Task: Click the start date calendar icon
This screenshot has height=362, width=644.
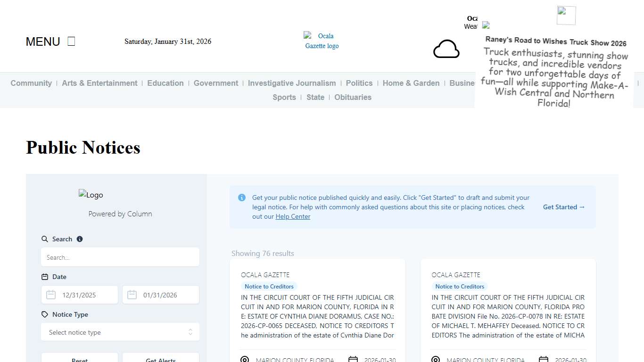Action: (x=51, y=295)
